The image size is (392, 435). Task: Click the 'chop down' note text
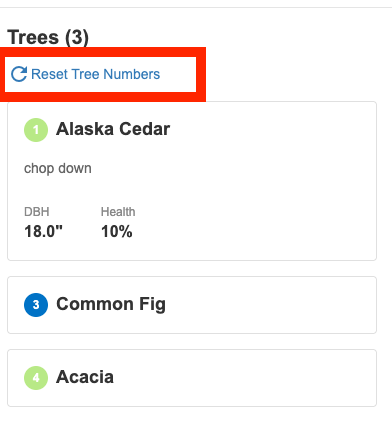click(58, 168)
